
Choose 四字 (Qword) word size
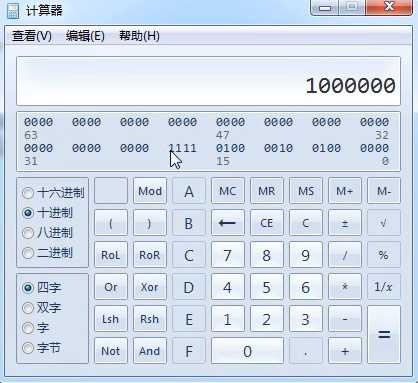tap(42, 287)
